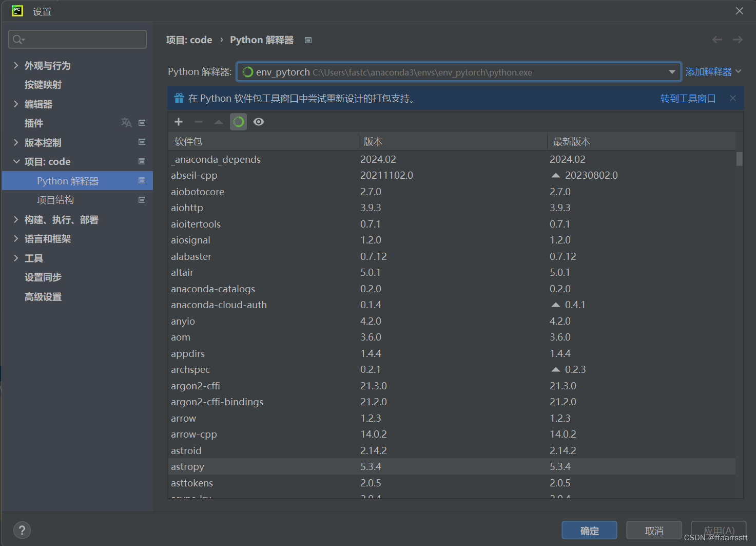Click the 项目: code breadcrumb
Image resolution: width=756 pixels, height=546 pixels.
[189, 40]
